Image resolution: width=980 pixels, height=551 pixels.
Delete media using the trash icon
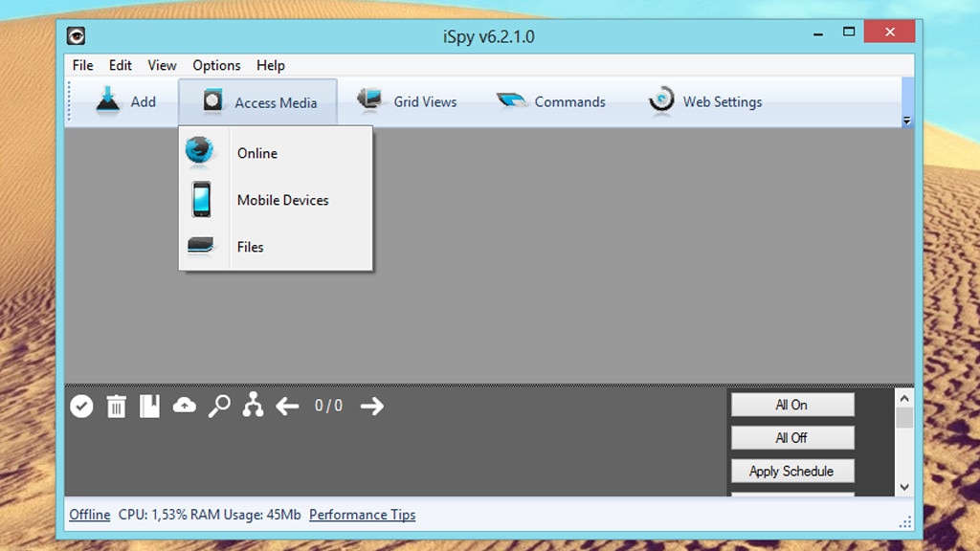click(116, 406)
